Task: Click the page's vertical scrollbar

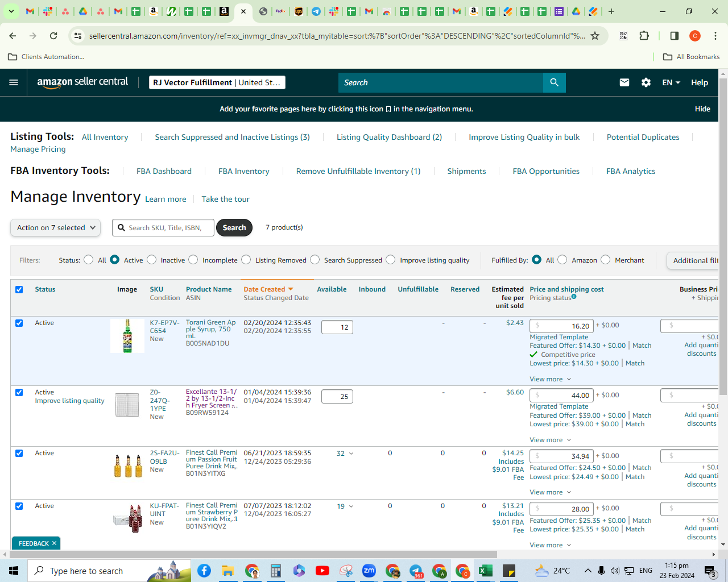Action: 723,237
